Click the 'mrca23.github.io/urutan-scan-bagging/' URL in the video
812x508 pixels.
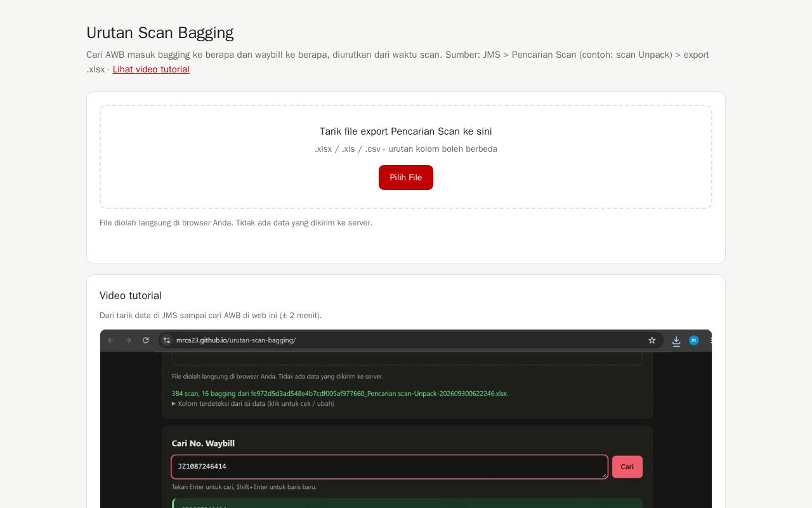click(x=236, y=340)
